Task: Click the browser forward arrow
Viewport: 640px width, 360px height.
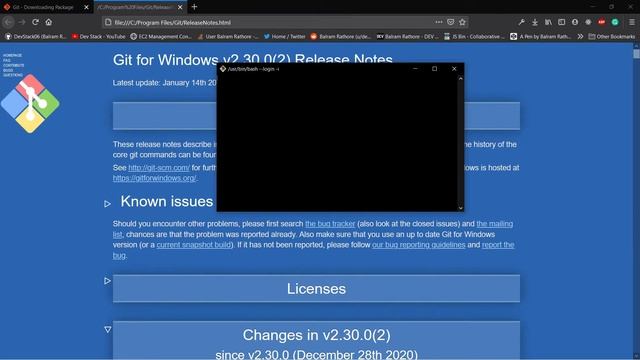Action: point(22,22)
